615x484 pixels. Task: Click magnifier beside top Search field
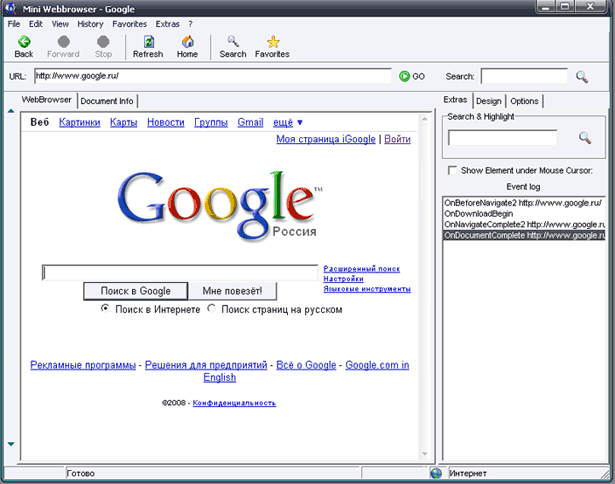pos(582,76)
